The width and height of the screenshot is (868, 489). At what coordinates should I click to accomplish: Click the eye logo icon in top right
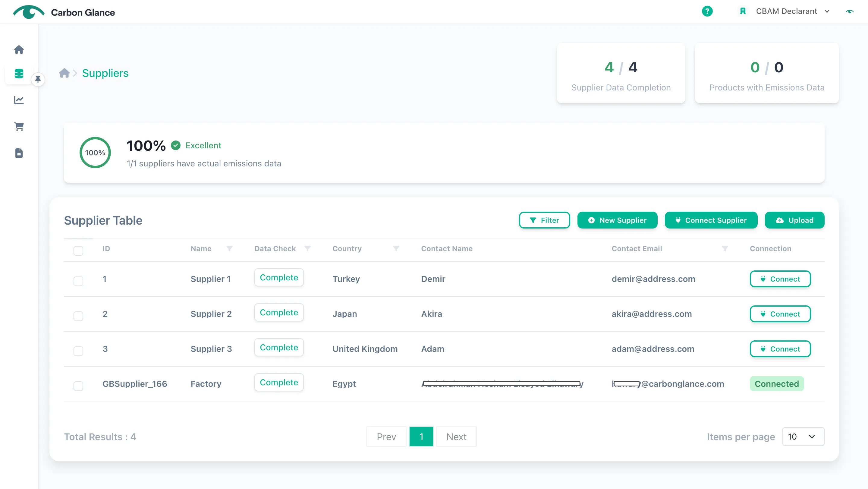[x=850, y=11]
